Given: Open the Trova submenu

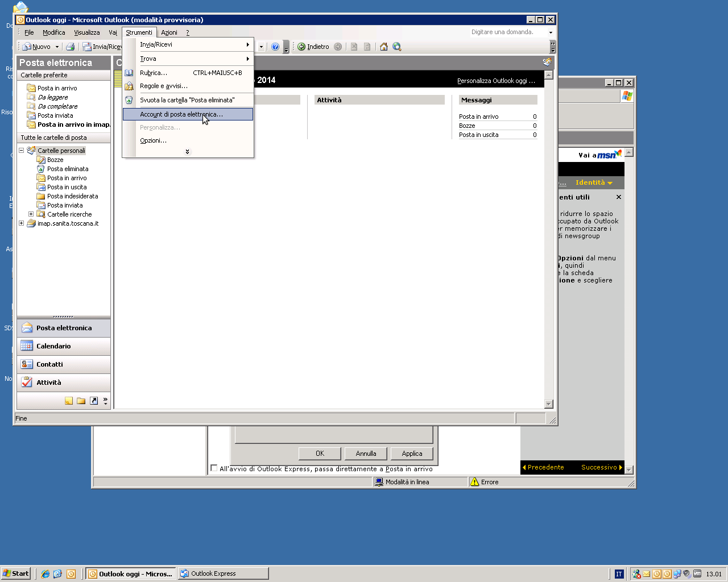Looking at the screenshot, I should (188, 59).
